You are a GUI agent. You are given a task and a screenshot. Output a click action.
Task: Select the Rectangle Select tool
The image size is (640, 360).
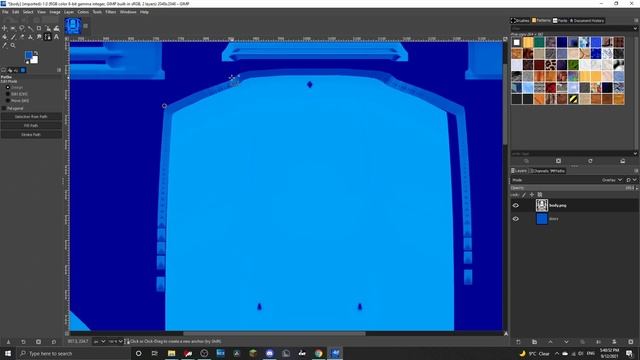(x=13, y=28)
